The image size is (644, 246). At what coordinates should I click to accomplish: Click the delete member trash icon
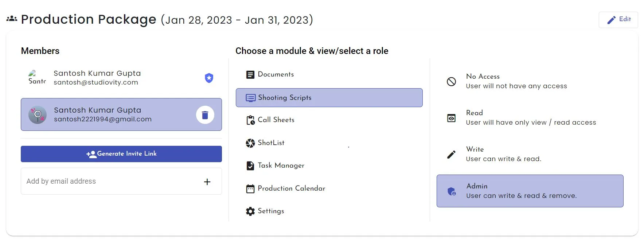[205, 115]
